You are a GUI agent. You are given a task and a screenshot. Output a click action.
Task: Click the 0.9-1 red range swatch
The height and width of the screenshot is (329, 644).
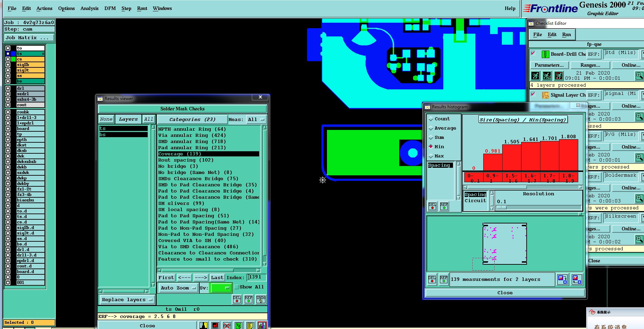(493, 177)
